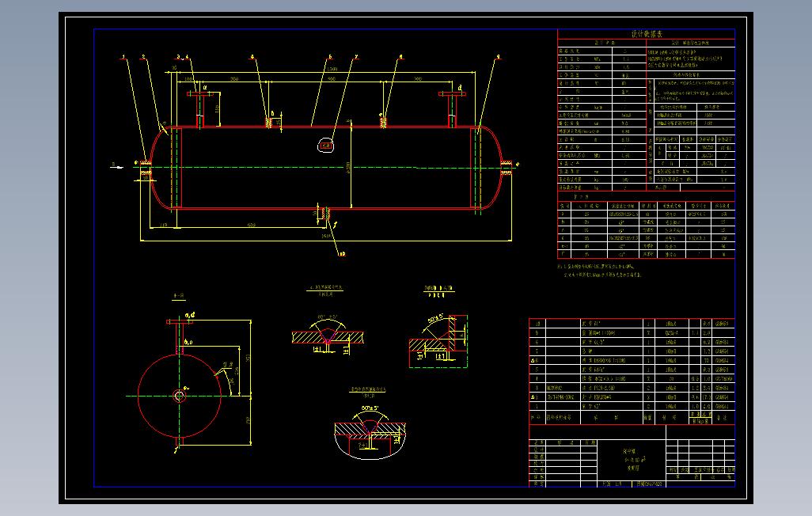This screenshot has width=812, height=516.
Task: Click the notes text below nozzle table
Action: (x=600, y=271)
